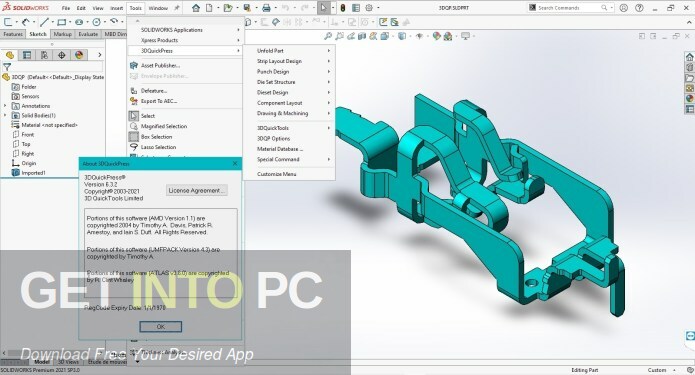695x375 pixels.
Task: Open the Insert menu
Action: click(x=117, y=8)
